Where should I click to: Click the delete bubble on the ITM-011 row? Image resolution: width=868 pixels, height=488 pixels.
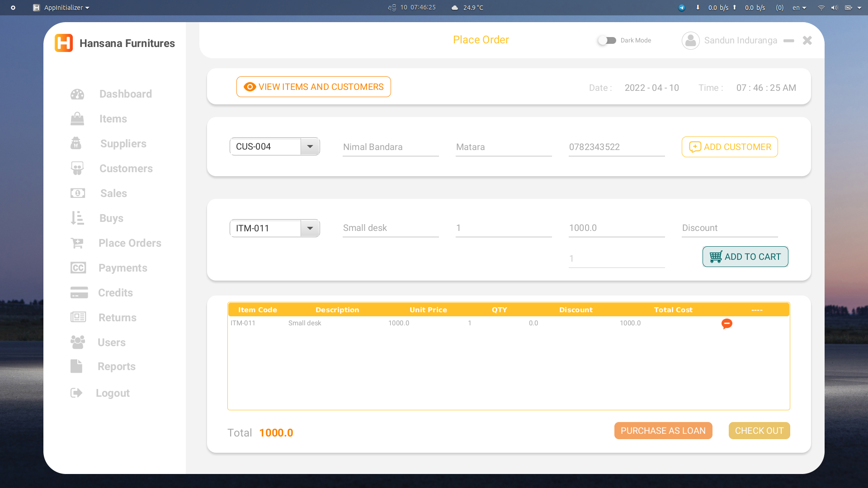[727, 324]
